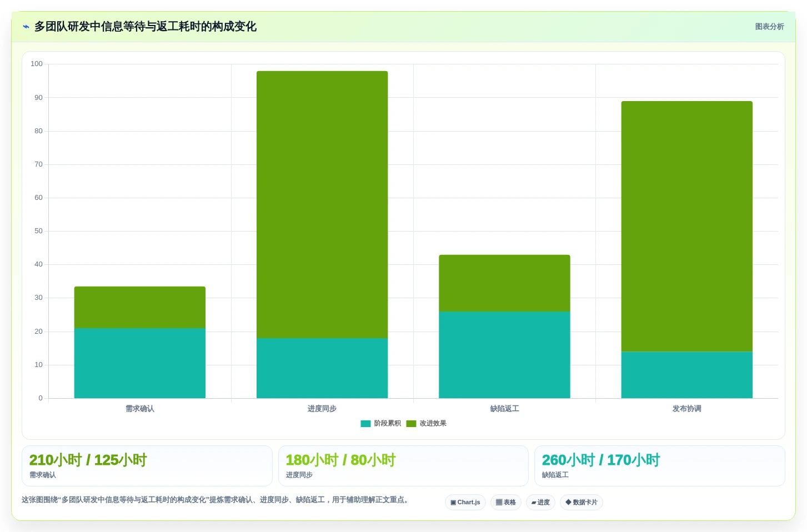Select the 进度 tag chip
The width and height of the screenshot is (807, 532).
[540, 503]
